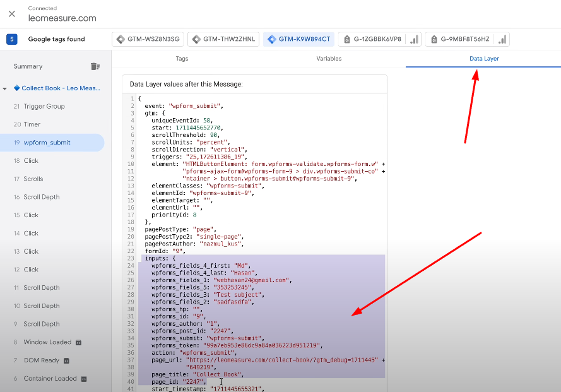
Task: Click the elementId: "wpforms-submit-9" code line
Action: point(203,193)
